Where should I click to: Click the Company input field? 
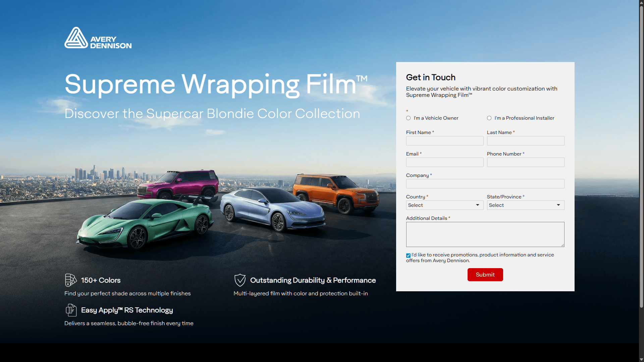(x=485, y=184)
